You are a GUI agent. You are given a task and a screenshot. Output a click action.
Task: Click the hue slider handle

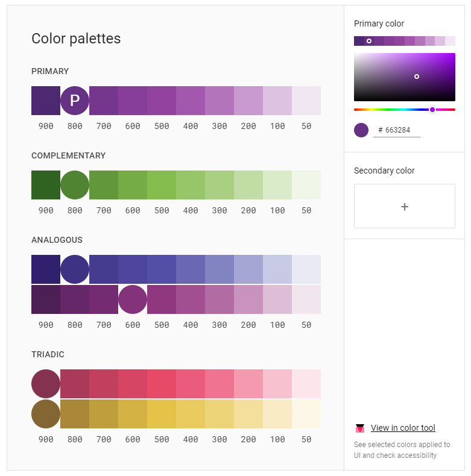click(x=432, y=110)
